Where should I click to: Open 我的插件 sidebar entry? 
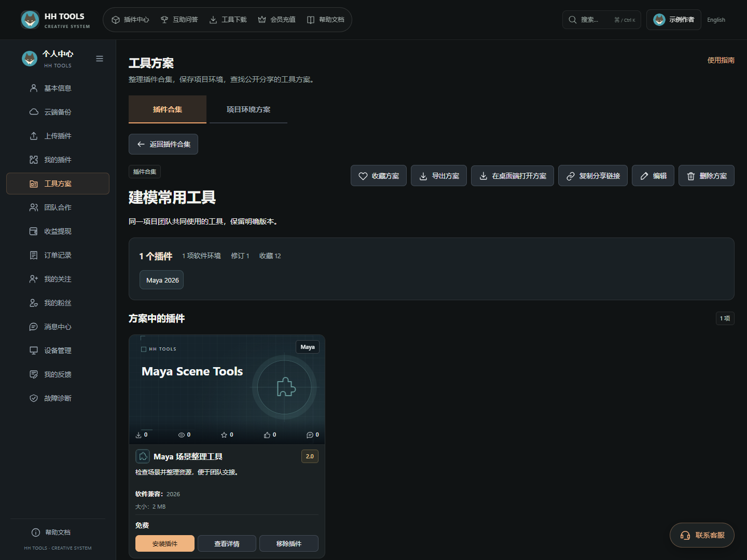58,160
